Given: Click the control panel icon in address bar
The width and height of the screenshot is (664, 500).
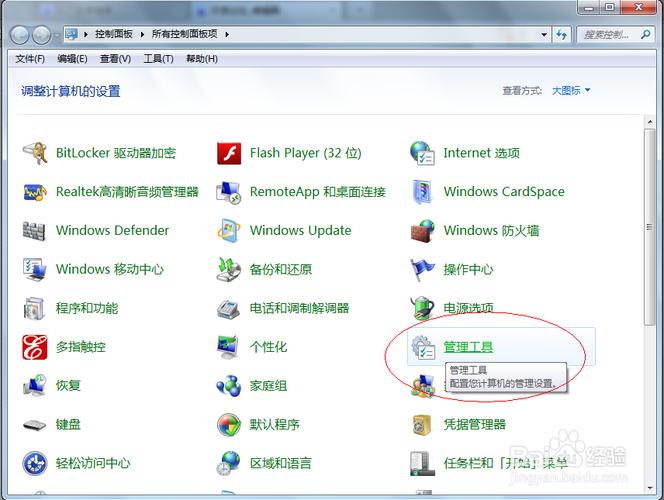Looking at the screenshot, I should (72, 34).
